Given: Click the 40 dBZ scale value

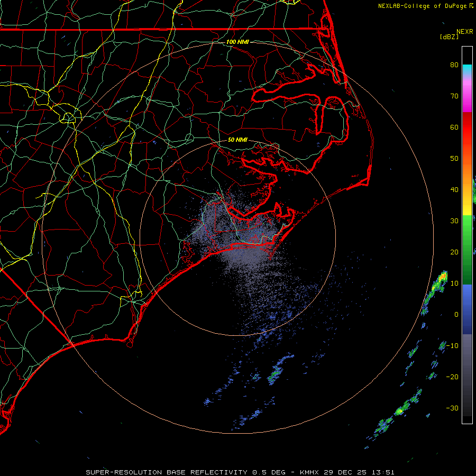Looking at the screenshot, I should point(454,189).
